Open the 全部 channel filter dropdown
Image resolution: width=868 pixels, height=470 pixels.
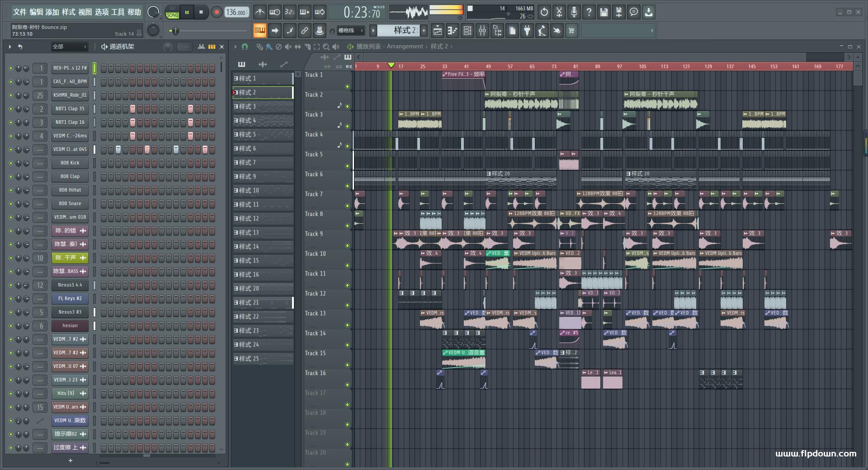coord(69,47)
